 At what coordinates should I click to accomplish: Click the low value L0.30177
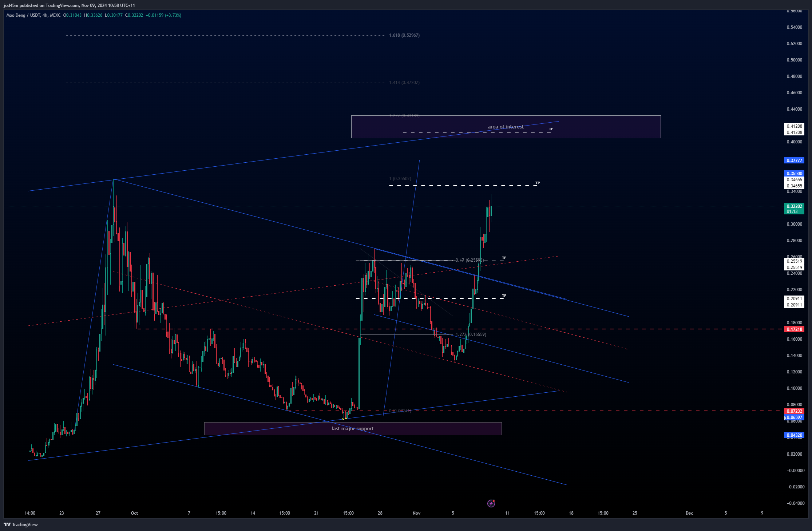click(x=114, y=15)
